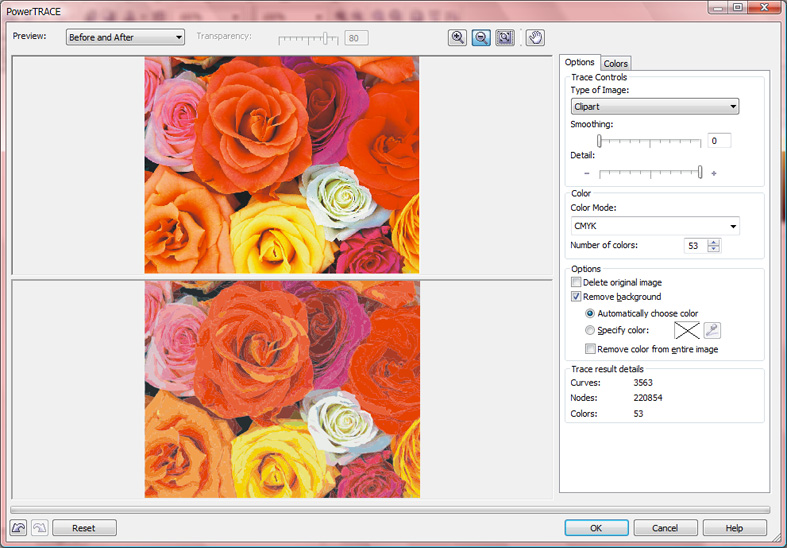
Task: Switch to the Colors tab
Action: coord(616,64)
